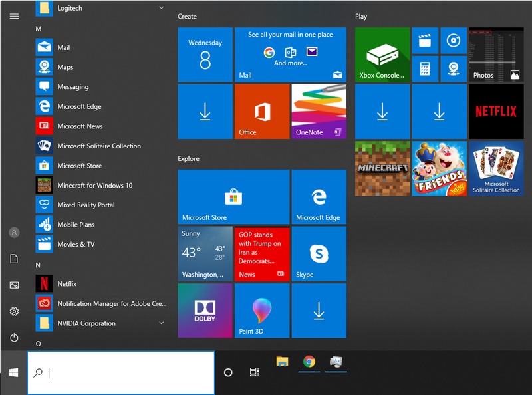
Task: Expand the Start menu hamburger navigation
Action: point(13,17)
